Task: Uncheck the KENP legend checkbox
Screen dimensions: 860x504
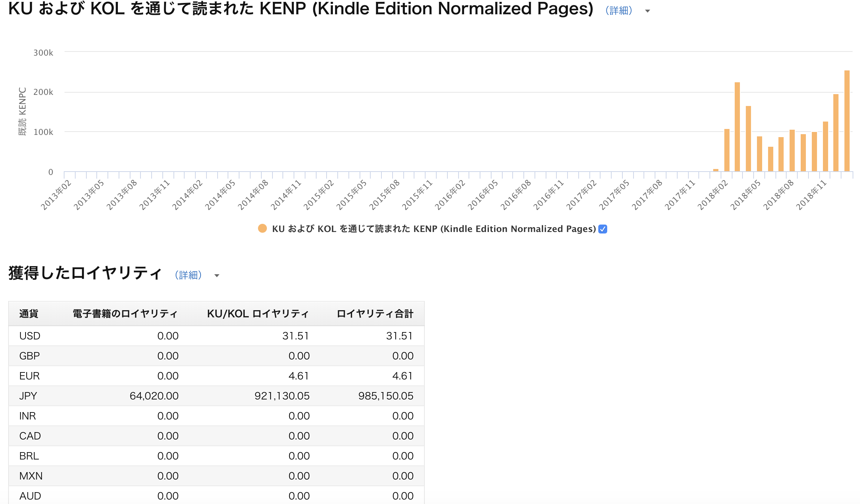Action: (603, 229)
